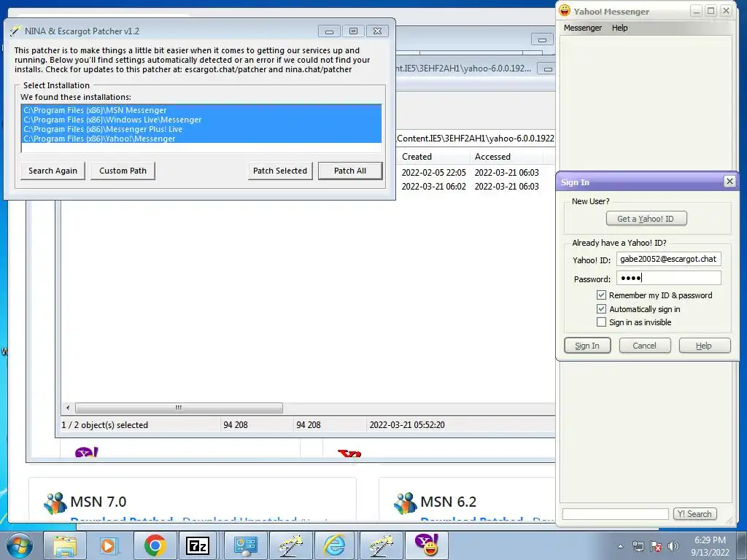Select Yahoo!\Messenger installation path
The image size is (747, 560).
pos(201,139)
